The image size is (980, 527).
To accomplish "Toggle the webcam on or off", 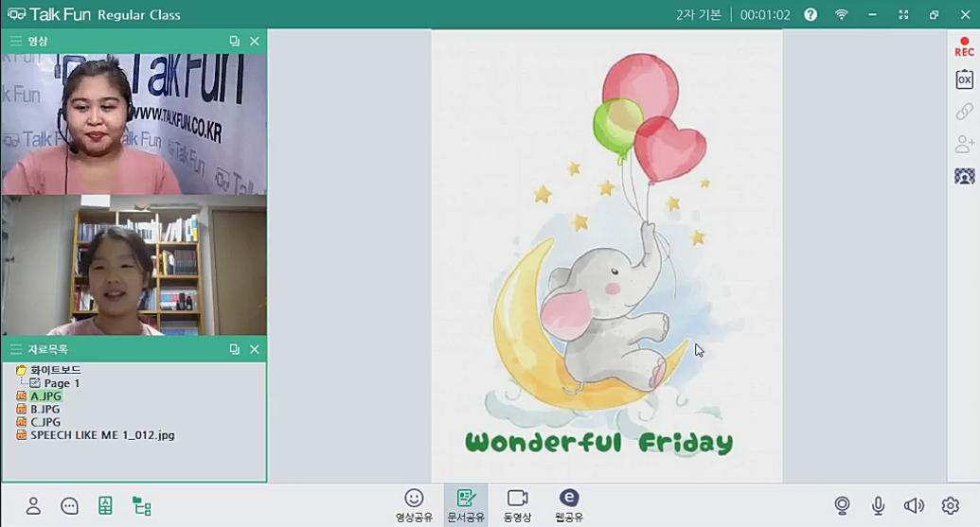I will coord(842,505).
